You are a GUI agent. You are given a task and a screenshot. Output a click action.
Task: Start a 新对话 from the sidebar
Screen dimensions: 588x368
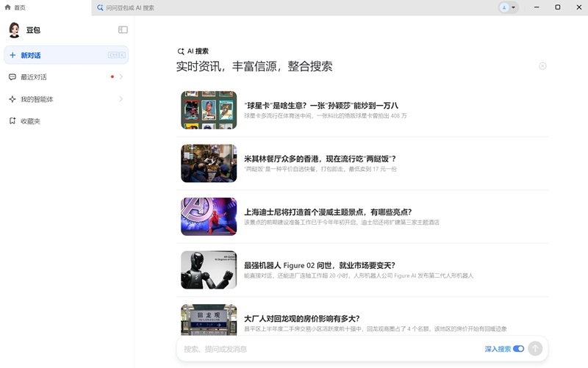(x=66, y=55)
